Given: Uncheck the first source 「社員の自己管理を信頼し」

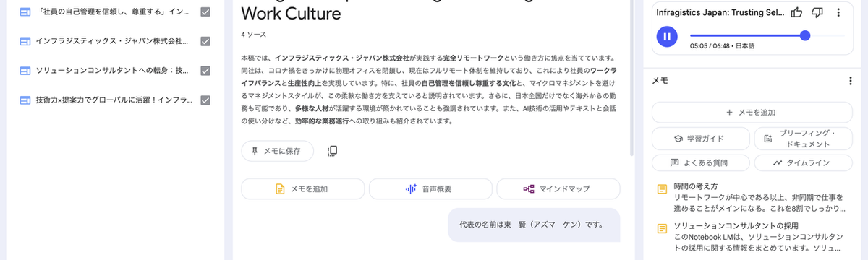Looking at the screenshot, I should [205, 12].
